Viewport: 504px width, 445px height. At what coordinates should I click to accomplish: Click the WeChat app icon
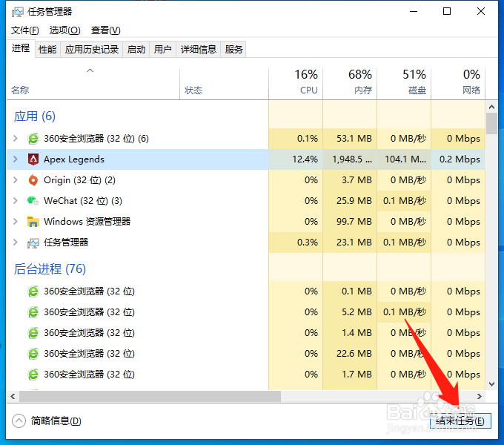(x=33, y=201)
